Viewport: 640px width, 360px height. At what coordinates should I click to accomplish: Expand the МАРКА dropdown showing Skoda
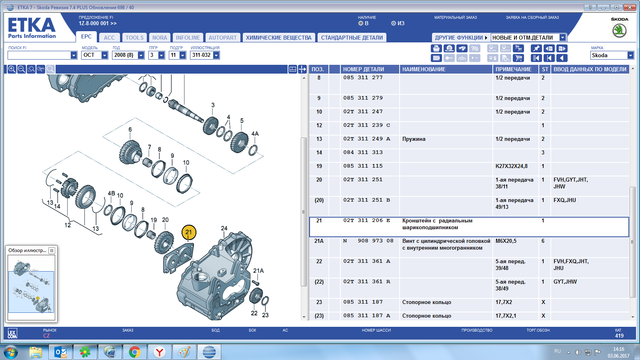click(631, 55)
